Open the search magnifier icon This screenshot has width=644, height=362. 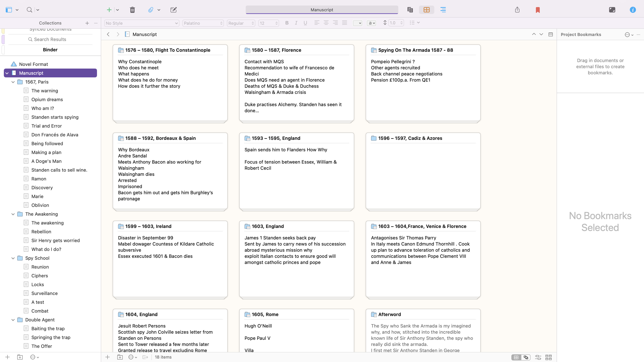click(x=29, y=10)
